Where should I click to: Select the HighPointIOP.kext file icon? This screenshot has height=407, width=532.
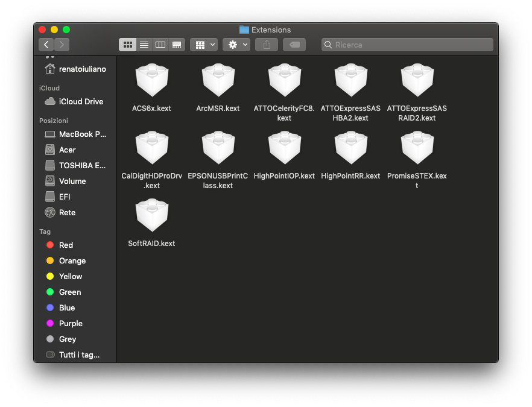coord(284,148)
